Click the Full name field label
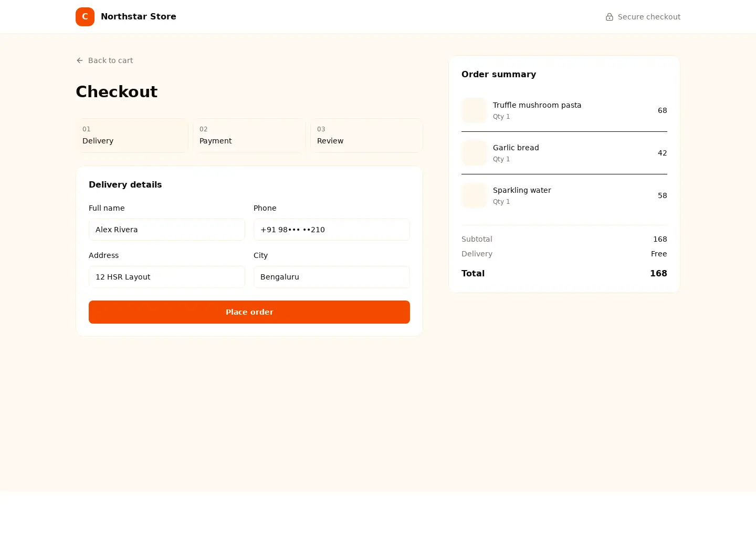The image size is (756, 538). (107, 208)
